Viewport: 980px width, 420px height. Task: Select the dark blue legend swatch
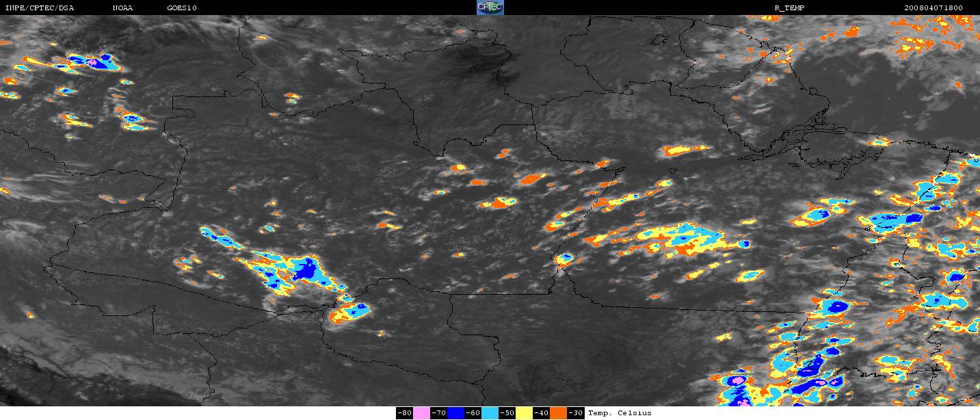(x=455, y=413)
